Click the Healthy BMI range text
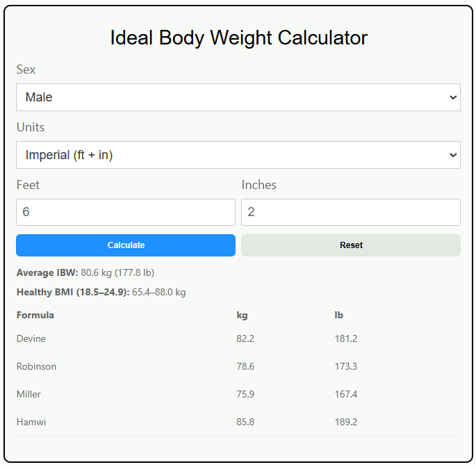Viewport: 476px width, 467px height. click(x=101, y=293)
